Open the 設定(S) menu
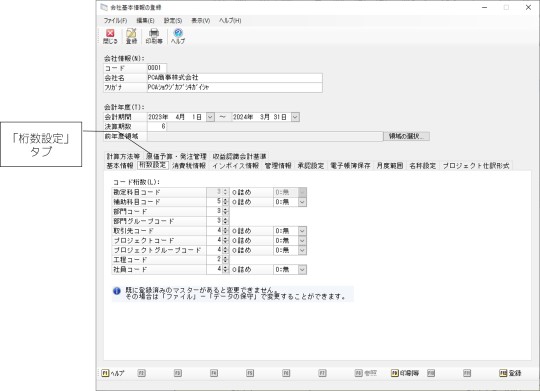Viewport: 540px width, 391px height. tap(173, 21)
